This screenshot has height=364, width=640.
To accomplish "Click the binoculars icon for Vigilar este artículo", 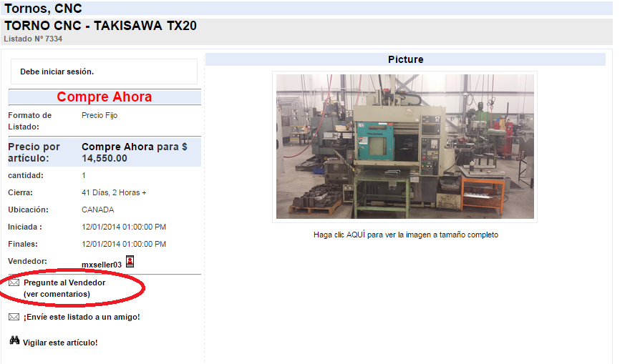I will coord(14,340).
